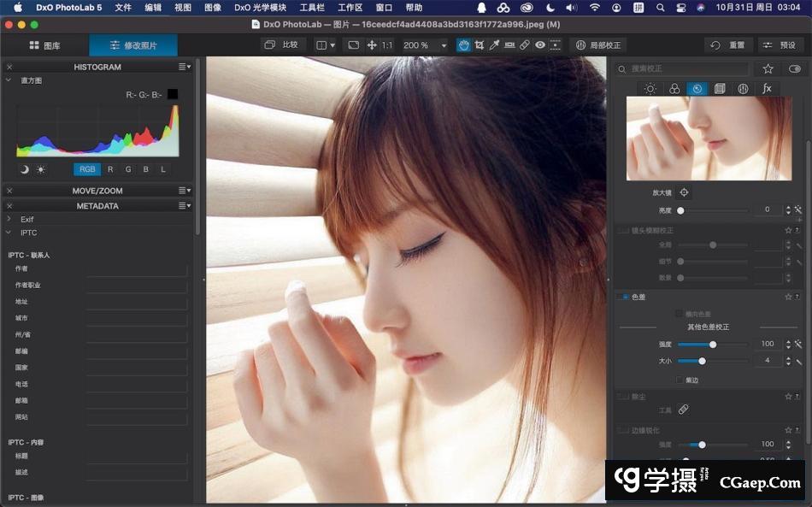The height and width of the screenshot is (507, 812).
Task: Toggle the 色差 chromatic aberration switch
Action: coord(624,297)
